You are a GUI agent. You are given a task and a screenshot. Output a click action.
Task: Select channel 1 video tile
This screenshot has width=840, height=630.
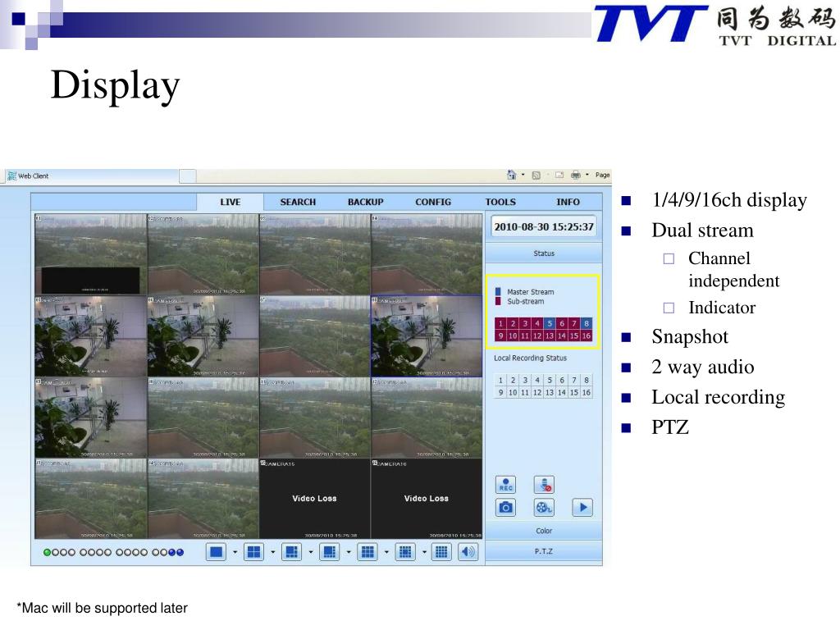click(90, 254)
